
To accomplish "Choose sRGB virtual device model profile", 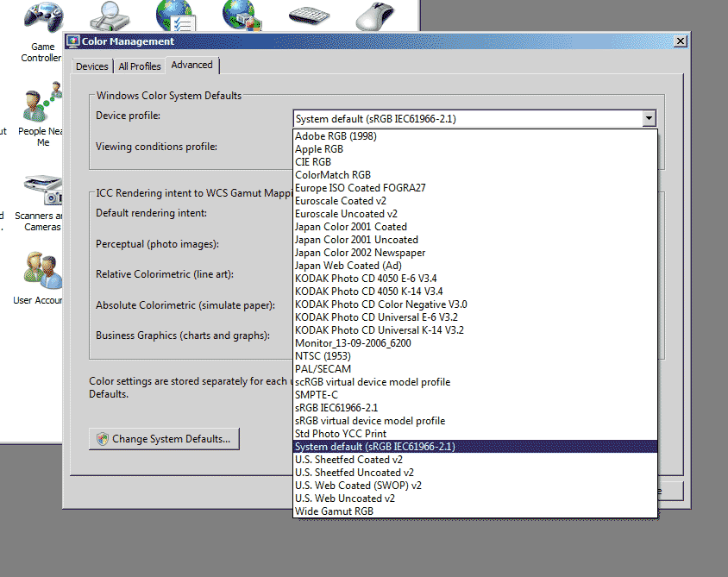I will (x=475, y=421).
